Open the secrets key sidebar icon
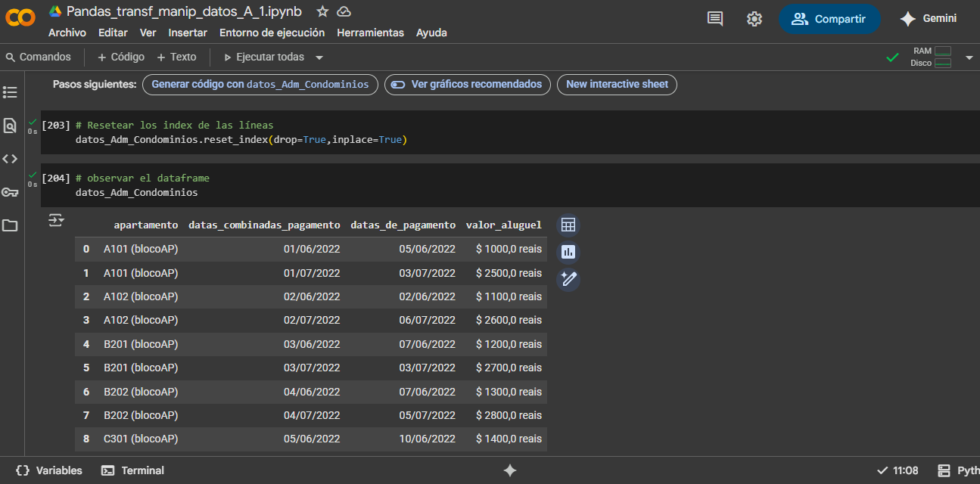This screenshot has height=484, width=980. pyautogui.click(x=10, y=192)
